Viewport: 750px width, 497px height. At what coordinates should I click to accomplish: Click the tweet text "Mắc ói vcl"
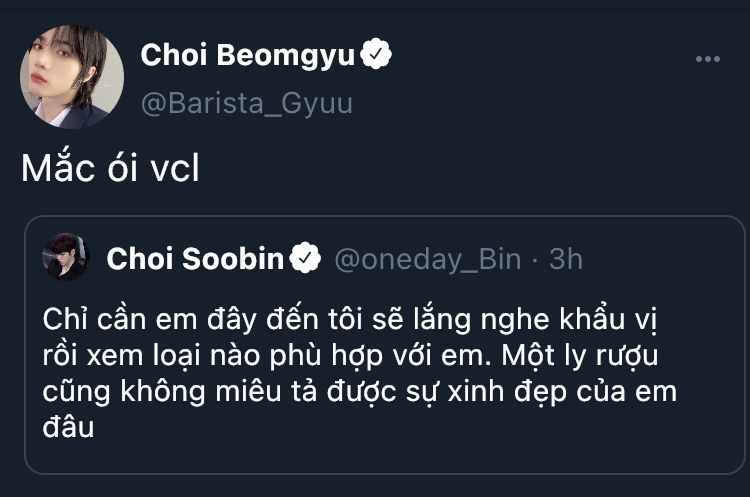(x=110, y=170)
